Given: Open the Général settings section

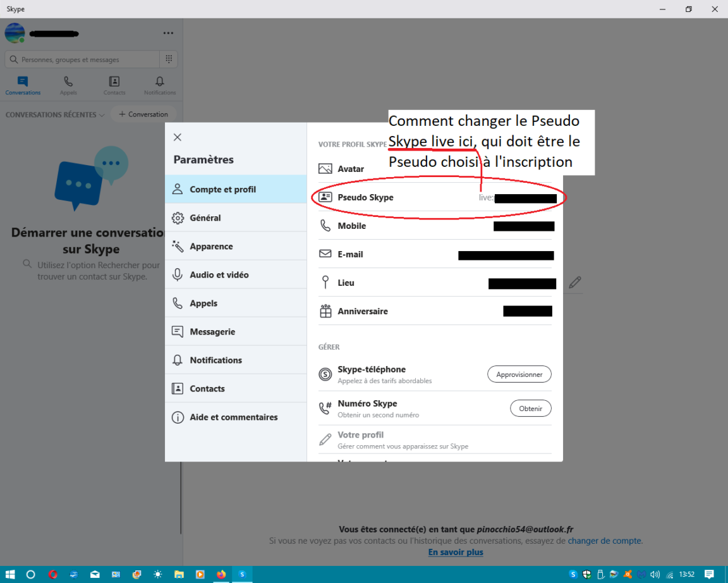Looking at the screenshot, I should click(x=205, y=218).
